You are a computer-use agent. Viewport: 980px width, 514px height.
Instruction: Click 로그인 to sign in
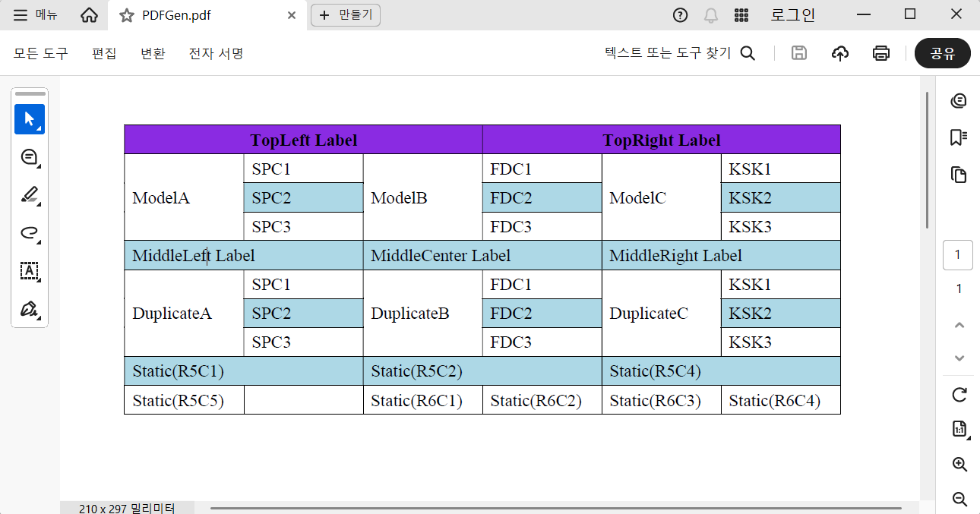pyautogui.click(x=792, y=15)
